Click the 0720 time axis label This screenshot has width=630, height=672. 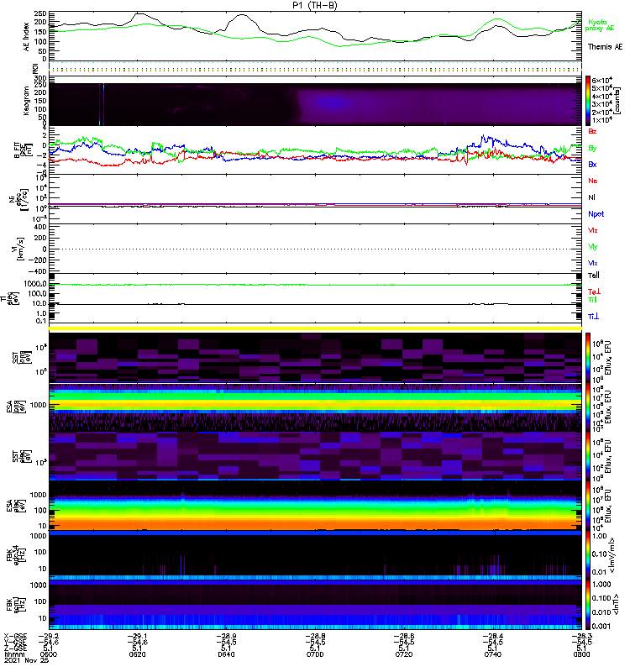(404, 654)
